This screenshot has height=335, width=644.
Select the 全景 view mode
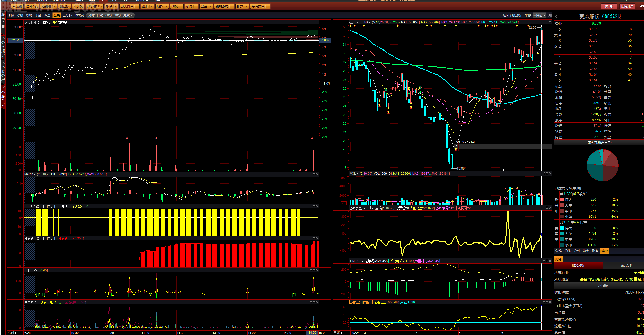pyautogui.click(x=57, y=15)
